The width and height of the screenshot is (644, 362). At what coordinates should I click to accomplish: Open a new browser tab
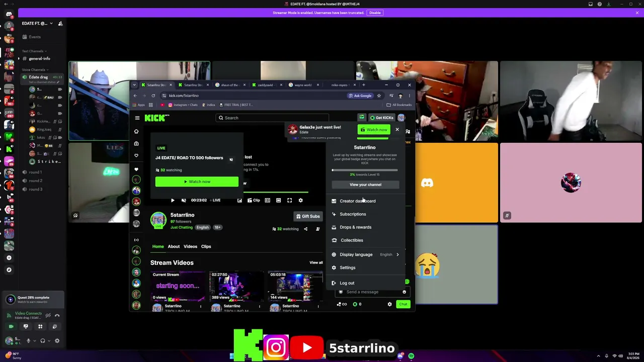click(363, 85)
